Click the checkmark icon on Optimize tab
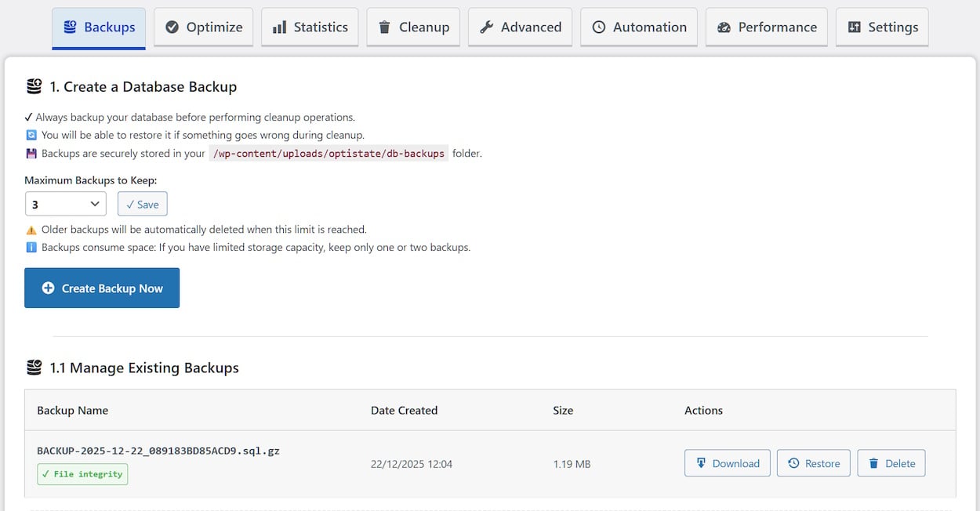The image size is (980, 511). pyautogui.click(x=172, y=27)
